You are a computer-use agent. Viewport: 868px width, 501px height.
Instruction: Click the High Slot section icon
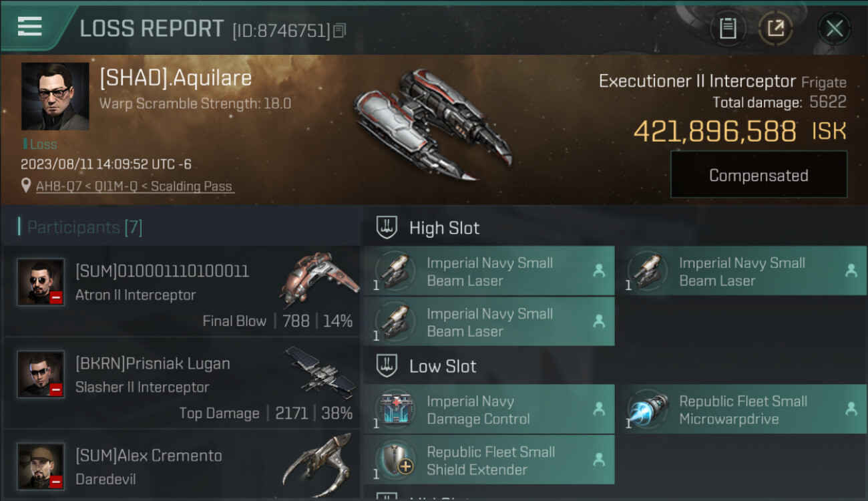point(387,228)
